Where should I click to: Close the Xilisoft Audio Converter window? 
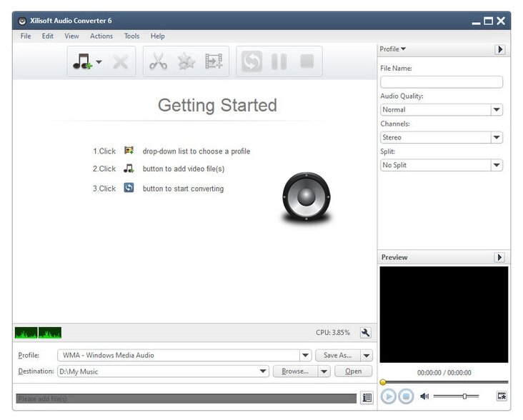[501, 21]
